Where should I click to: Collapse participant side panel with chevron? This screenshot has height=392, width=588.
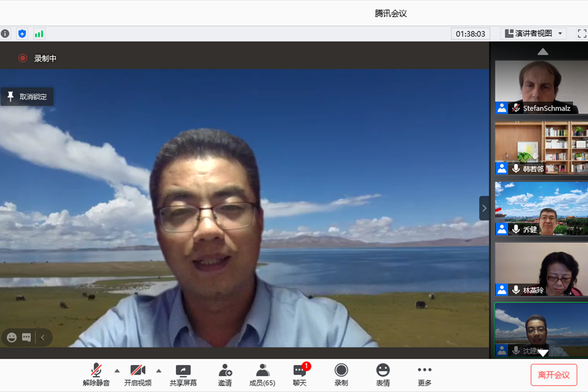tap(484, 208)
